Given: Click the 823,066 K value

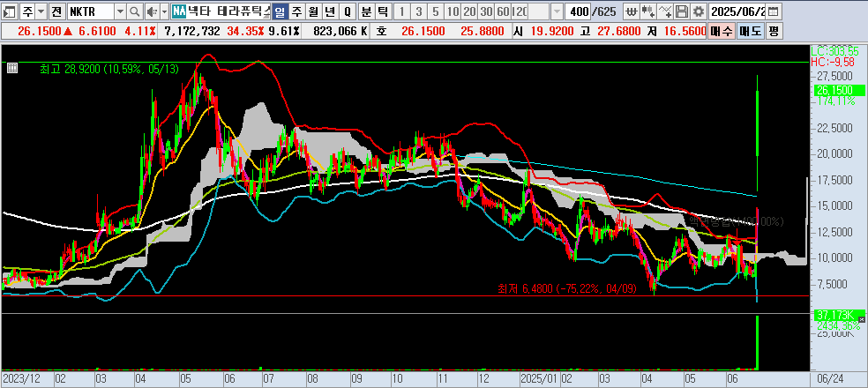Looking at the screenshot, I should click(x=340, y=32).
